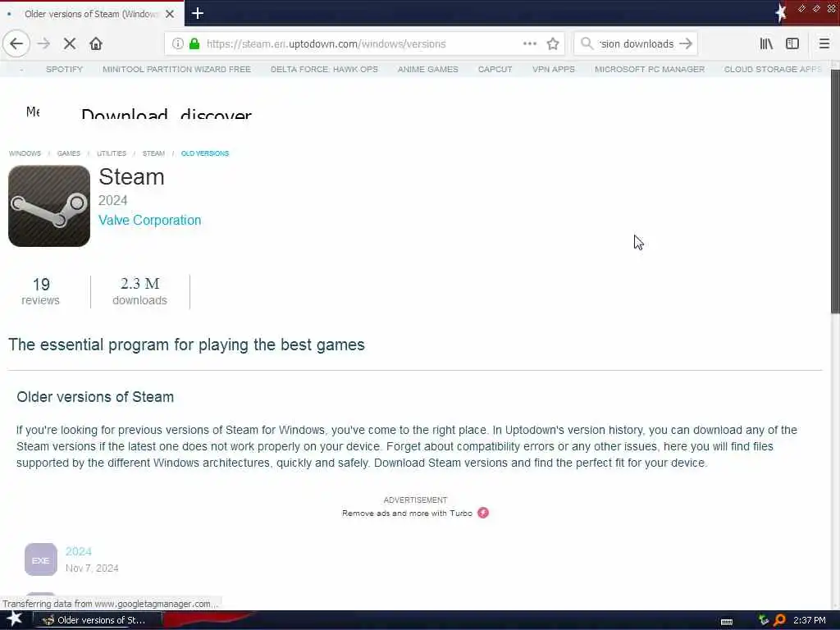Open the taskbar start star menu
840x630 pixels.
15,619
